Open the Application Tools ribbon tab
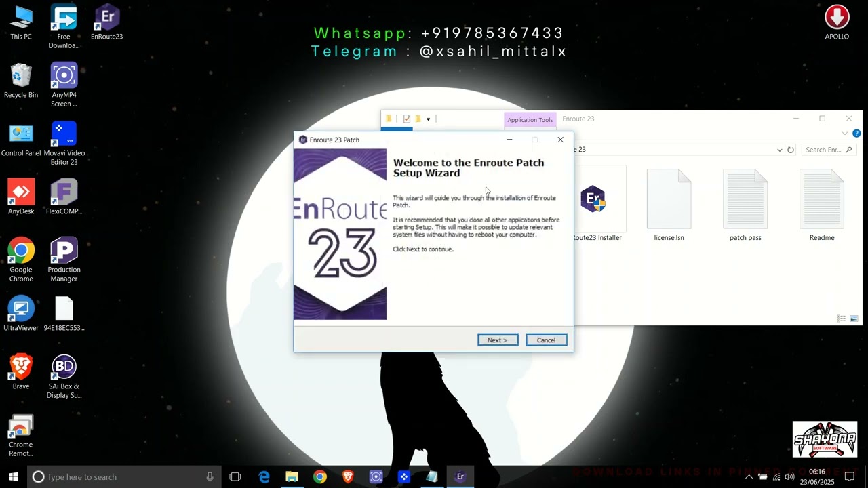868x488 pixels. click(x=530, y=120)
